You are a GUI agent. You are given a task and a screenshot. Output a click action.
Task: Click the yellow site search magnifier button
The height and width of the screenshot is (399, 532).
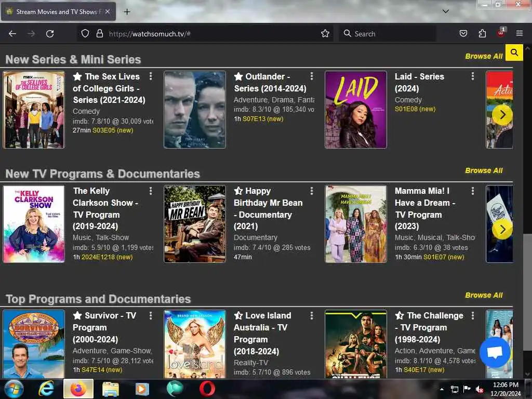[514, 52]
